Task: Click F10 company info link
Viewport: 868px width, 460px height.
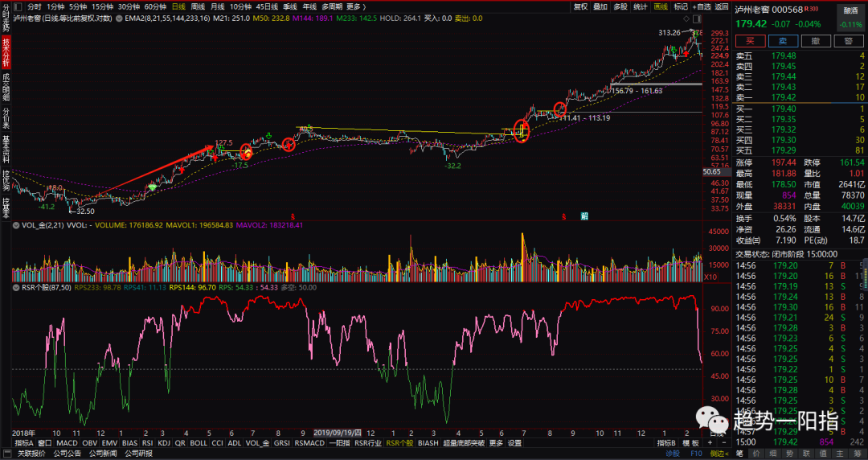Action: pyautogui.click(x=695, y=454)
